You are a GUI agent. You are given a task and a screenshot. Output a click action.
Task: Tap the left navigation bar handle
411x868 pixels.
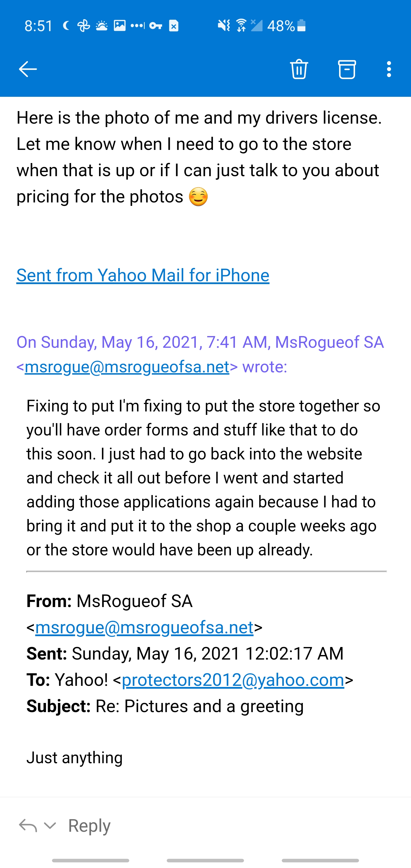click(x=91, y=861)
